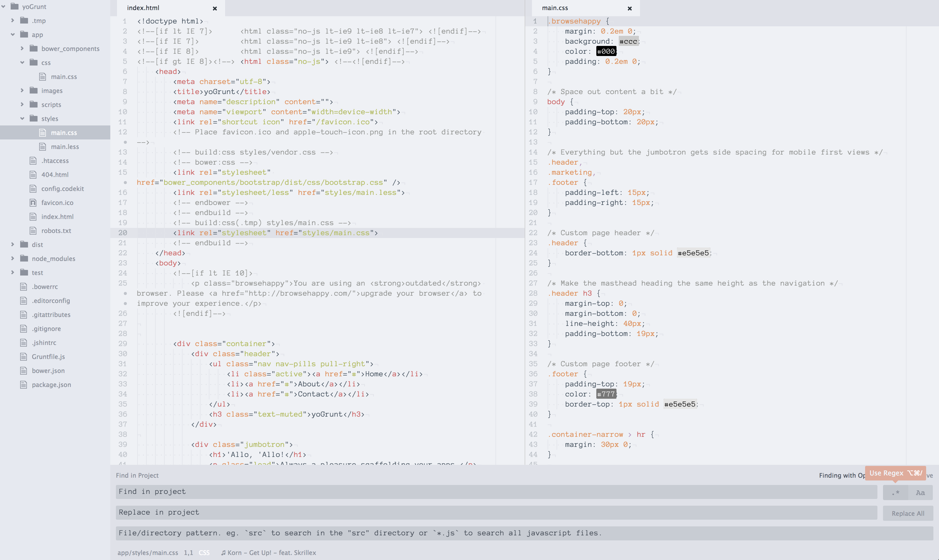This screenshot has width=939, height=560.
Task: Switch to the index.html tab
Action: [170, 8]
